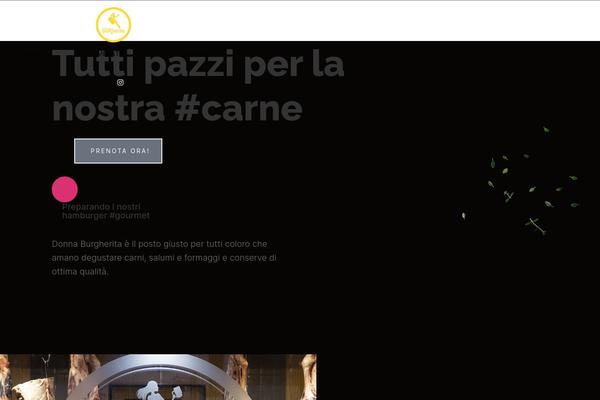The image size is (600, 400).
Task: Click the headline text 'nostra #carne'
Action: [x=178, y=109]
